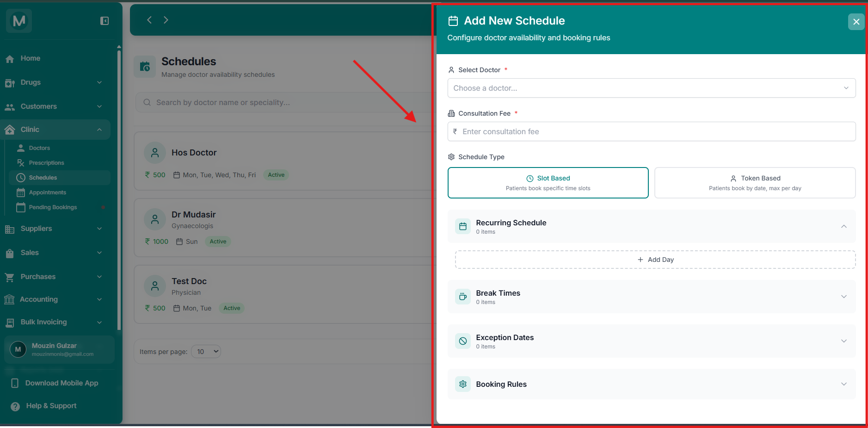Expand the Sales menu chevron
This screenshot has height=428, width=868.
(99, 253)
